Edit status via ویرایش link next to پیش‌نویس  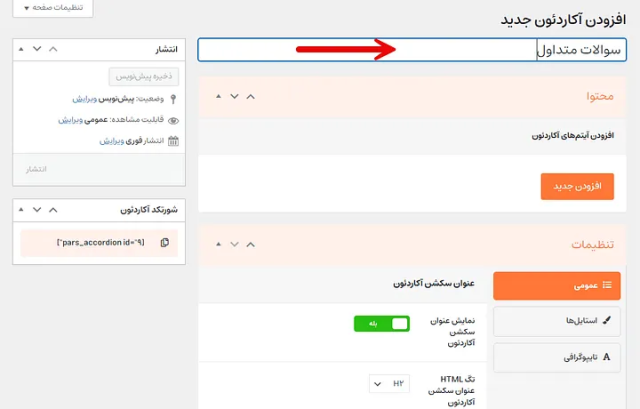tap(84, 99)
